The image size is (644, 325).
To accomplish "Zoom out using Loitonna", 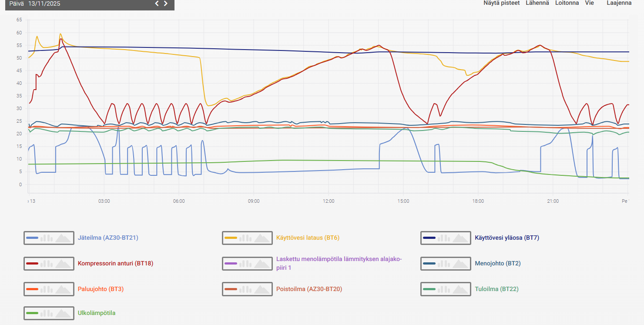I will (x=567, y=3).
